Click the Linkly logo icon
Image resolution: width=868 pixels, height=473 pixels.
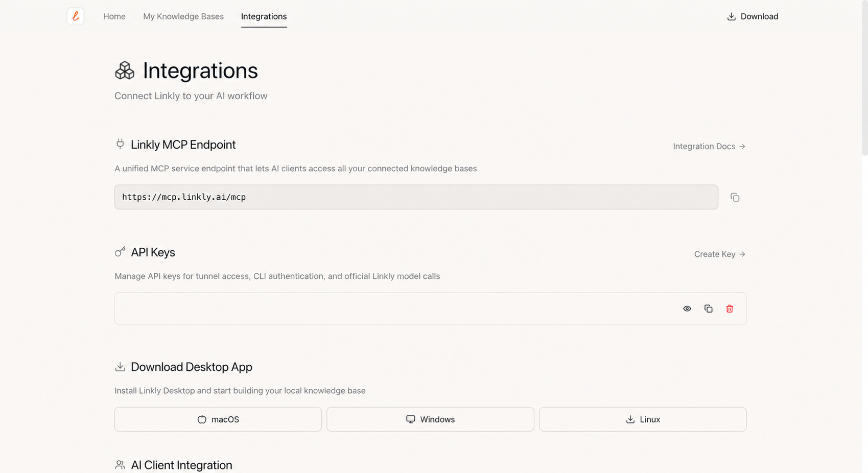click(75, 16)
